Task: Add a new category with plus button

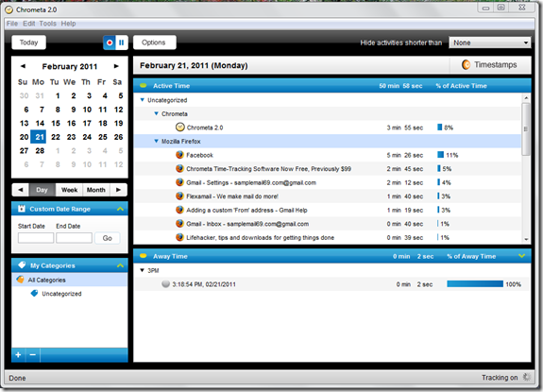Action: coord(18,355)
